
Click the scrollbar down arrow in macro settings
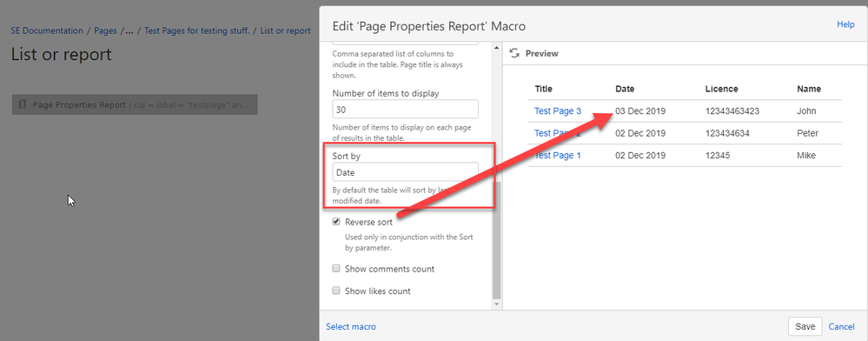pos(496,304)
